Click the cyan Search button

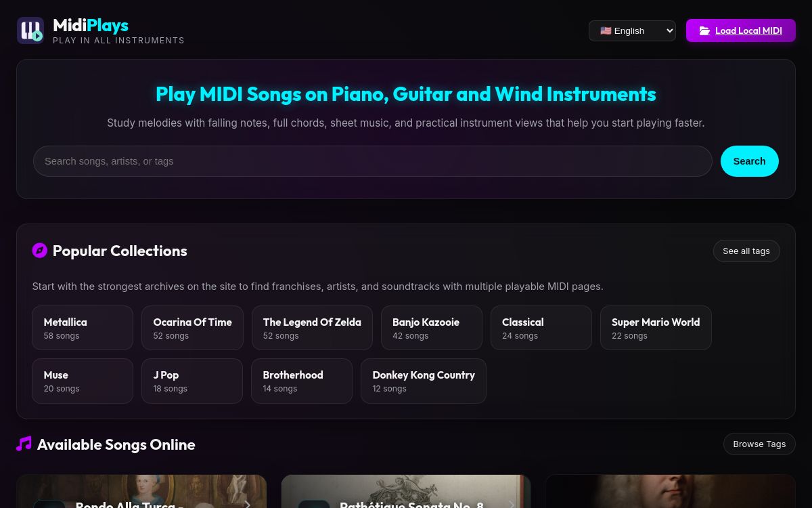click(x=750, y=161)
